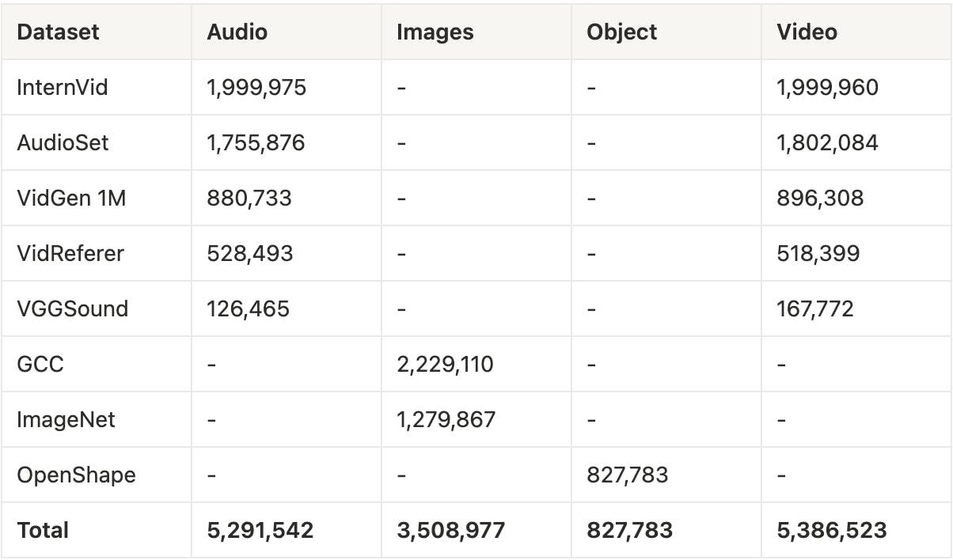
Task: Click the VidGen 1M row label
Action: click(71, 198)
